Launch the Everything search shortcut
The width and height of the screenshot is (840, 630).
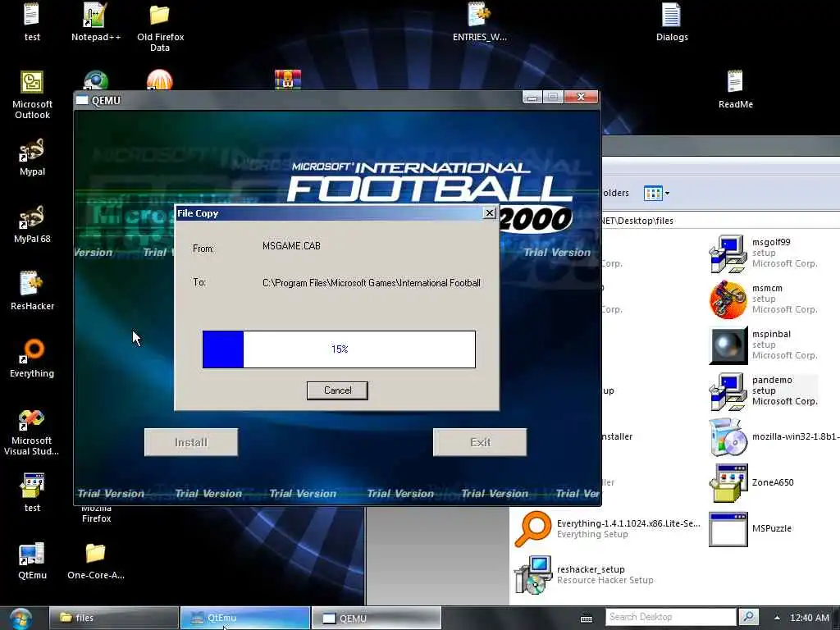click(32, 359)
